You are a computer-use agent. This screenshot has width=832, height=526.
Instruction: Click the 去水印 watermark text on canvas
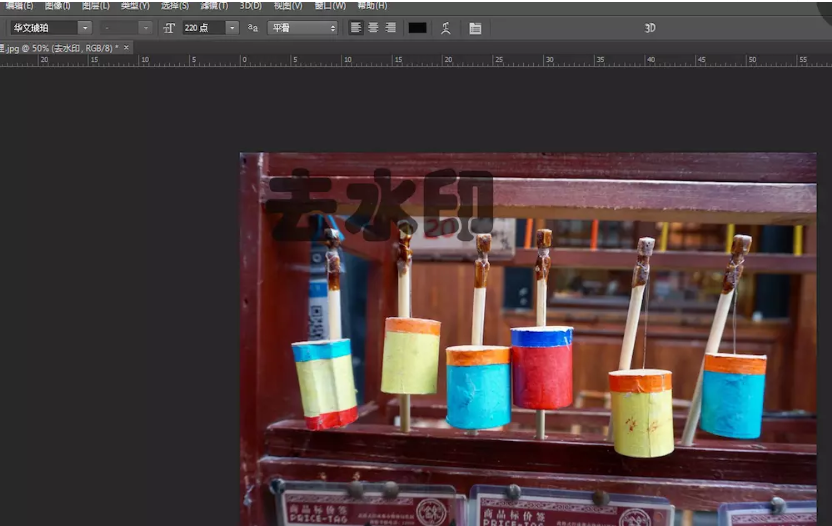point(380,205)
